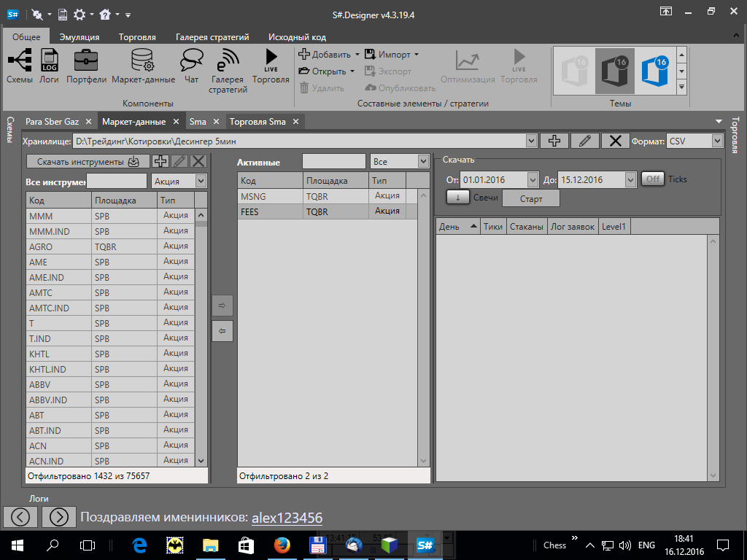Click the home icon in title bar
Screen dimensions: 747x560
tap(105, 15)
